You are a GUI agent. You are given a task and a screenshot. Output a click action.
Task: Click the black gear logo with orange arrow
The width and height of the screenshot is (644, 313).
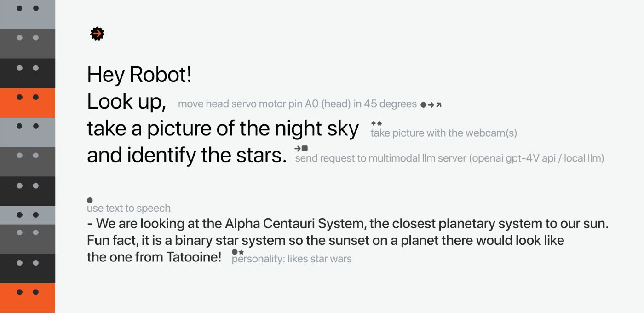[97, 34]
